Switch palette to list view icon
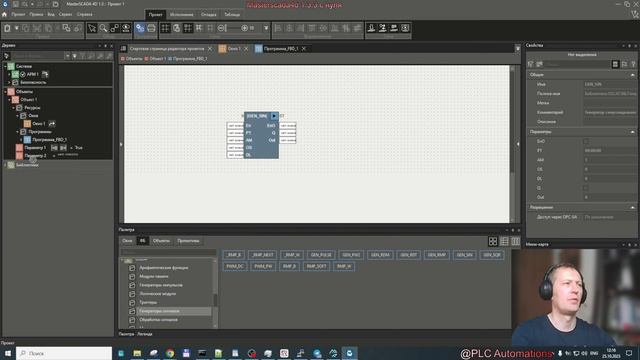This screenshot has height=360, width=640. (x=504, y=241)
